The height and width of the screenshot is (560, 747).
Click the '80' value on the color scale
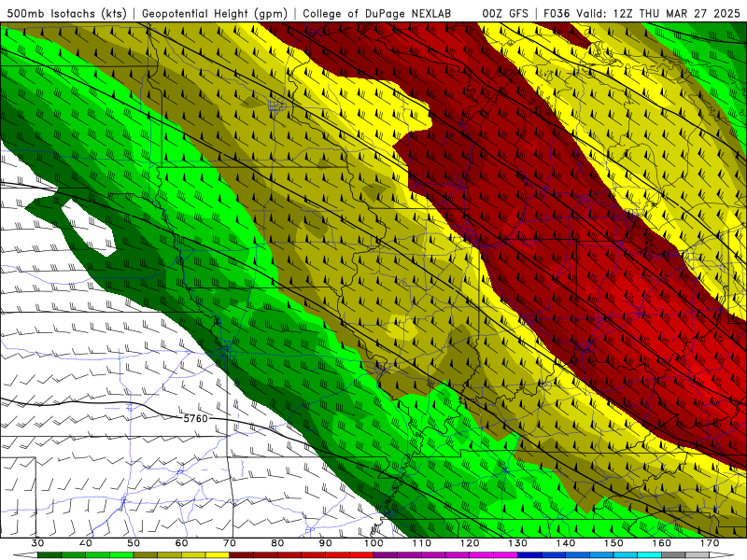[277, 543]
